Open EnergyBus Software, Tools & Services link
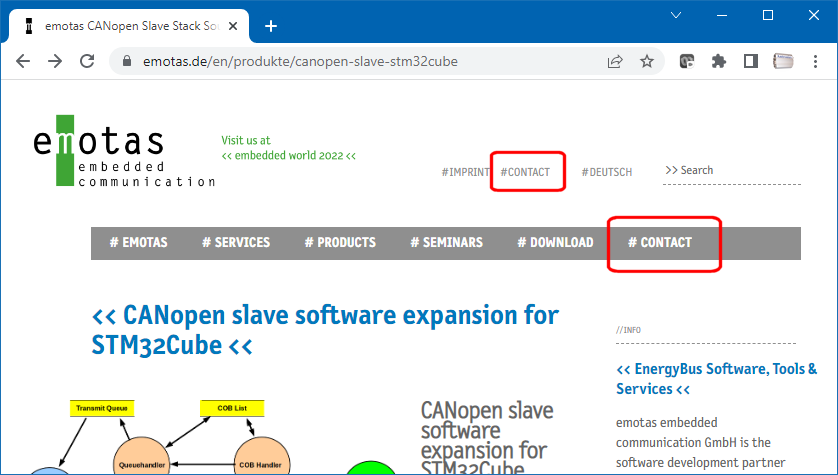The height and width of the screenshot is (475, 838). pyautogui.click(x=717, y=378)
